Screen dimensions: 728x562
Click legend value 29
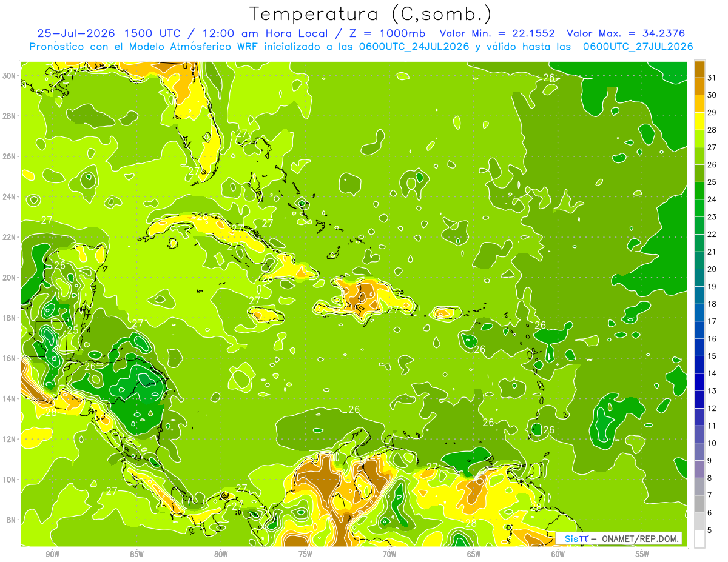click(x=712, y=113)
